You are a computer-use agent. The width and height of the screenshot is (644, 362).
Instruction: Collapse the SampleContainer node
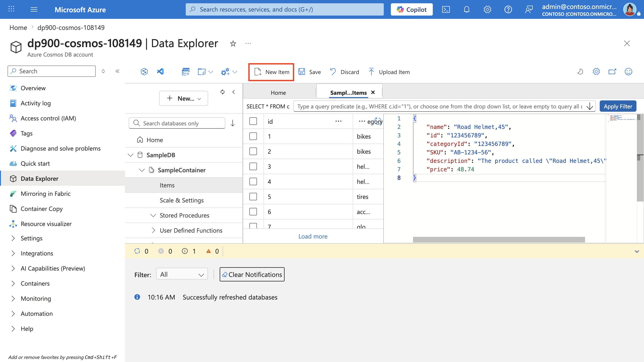(x=142, y=170)
